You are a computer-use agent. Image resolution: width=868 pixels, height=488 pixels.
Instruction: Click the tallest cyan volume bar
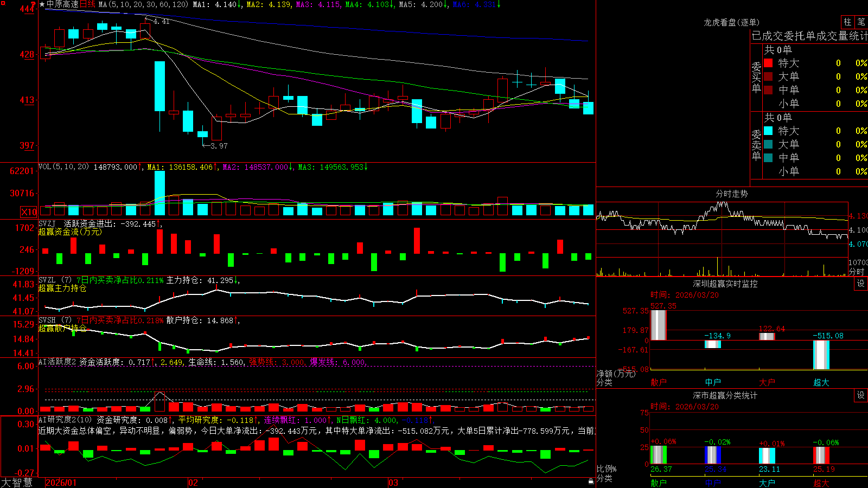pyautogui.click(x=159, y=193)
